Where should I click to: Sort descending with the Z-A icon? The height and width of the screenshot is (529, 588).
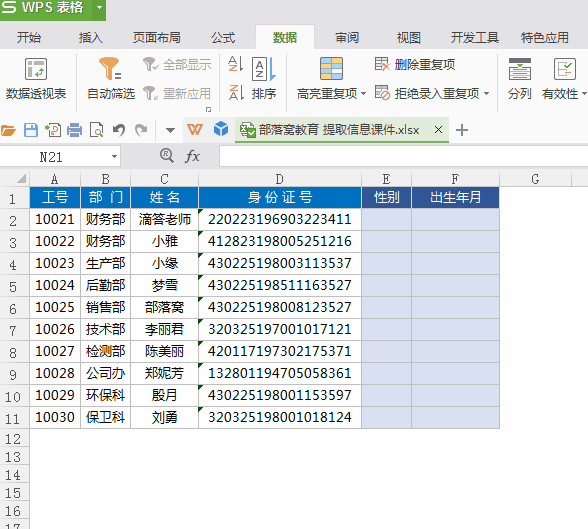coord(236,92)
